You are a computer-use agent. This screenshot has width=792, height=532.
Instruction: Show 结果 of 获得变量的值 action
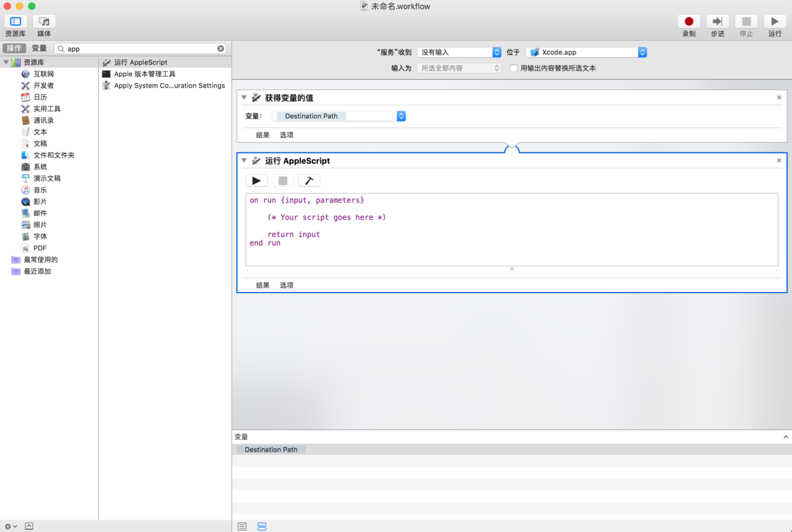click(263, 135)
